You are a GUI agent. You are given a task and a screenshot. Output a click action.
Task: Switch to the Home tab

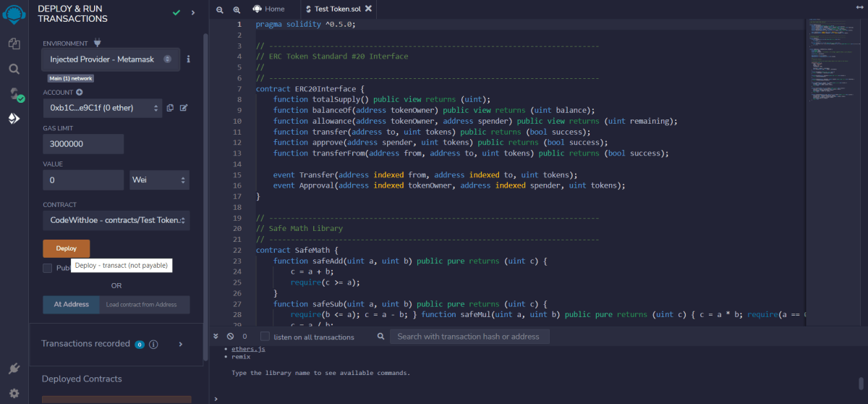(x=268, y=9)
